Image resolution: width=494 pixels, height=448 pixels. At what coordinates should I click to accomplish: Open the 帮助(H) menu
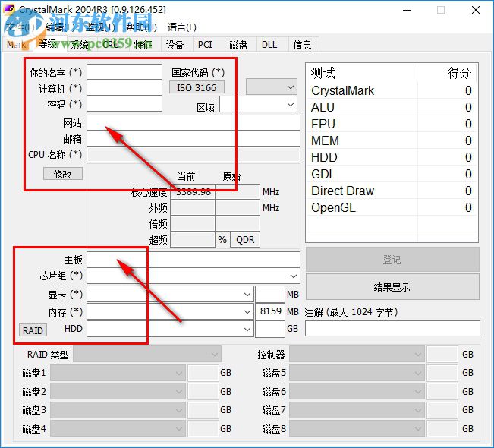pos(141,27)
